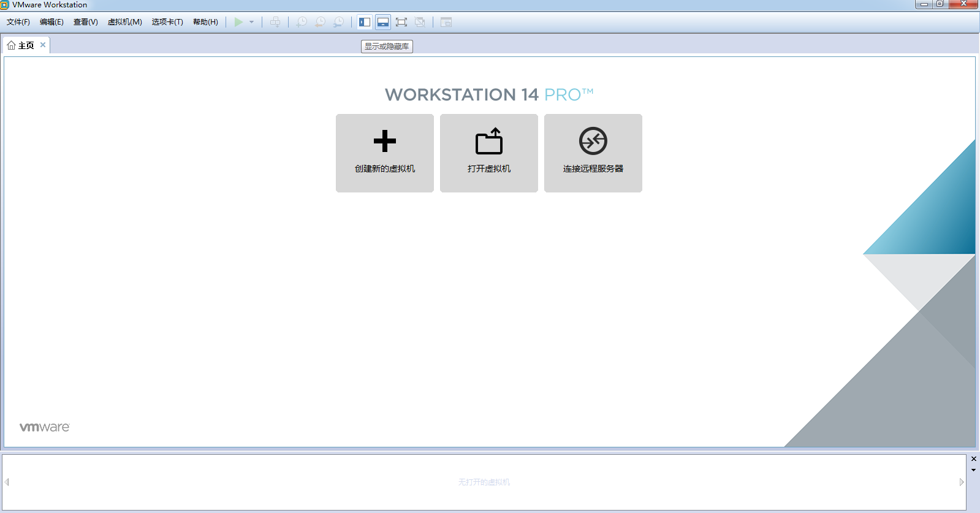Open the 选项卡(T) menu
The image size is (980, 513).
click(x=167, y=22)
